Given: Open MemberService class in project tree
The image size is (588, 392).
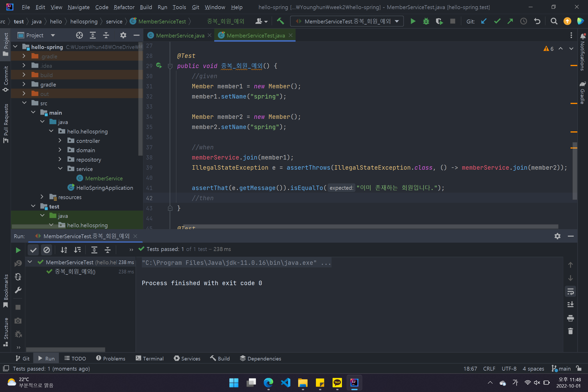Looking at the screenshot, I should (x=104, y=178).
